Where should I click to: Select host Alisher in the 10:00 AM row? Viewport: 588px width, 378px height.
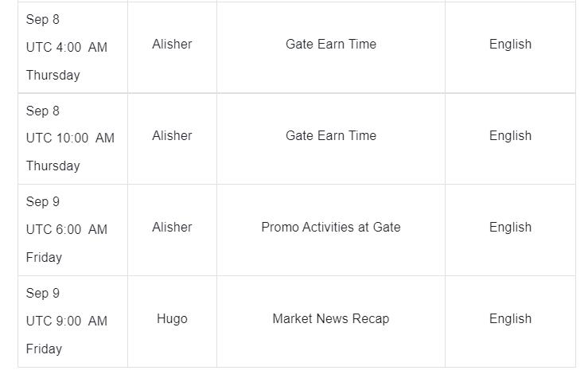172,136
